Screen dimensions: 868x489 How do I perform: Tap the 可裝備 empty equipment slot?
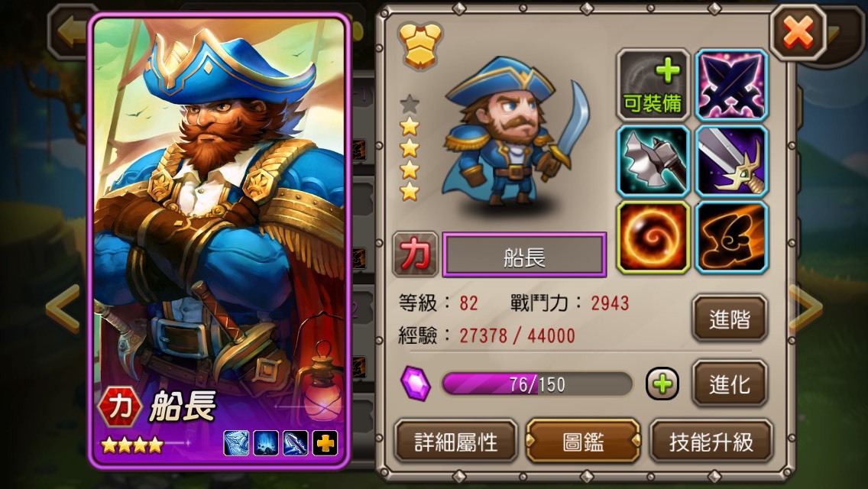(653, 85)
